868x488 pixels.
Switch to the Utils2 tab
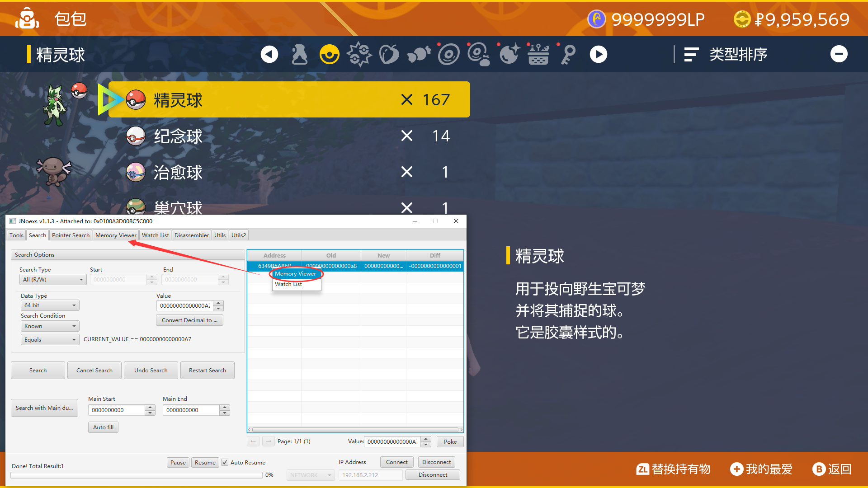[x=239, y=235]
